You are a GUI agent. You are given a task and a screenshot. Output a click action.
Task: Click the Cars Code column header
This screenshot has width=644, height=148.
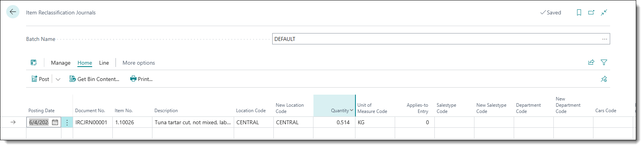[x=606, y=111]
